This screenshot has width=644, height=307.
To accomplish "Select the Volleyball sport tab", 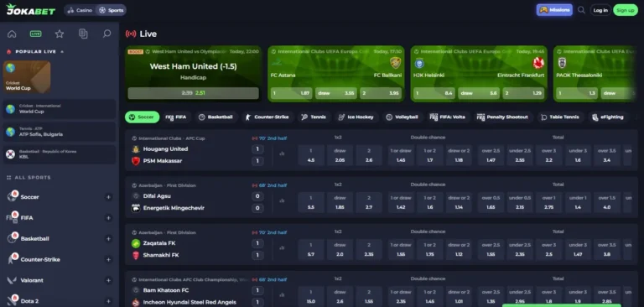I will click(402, 117).
